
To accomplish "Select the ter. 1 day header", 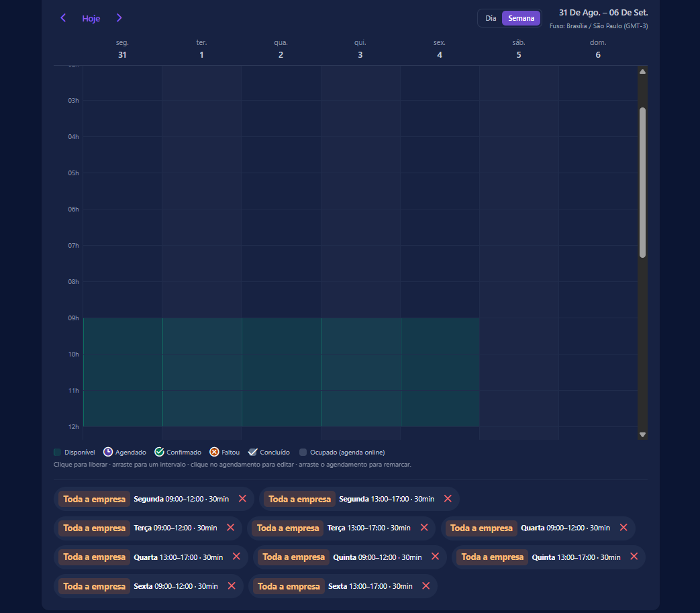I will click(201, 49).
